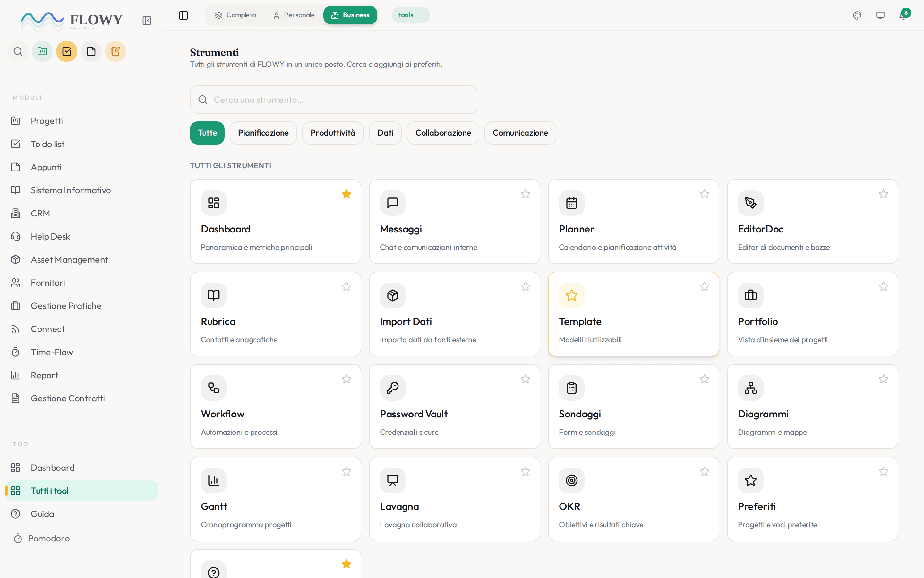Click the Cerca uno strumento search field
The height and width of the screenshot is (578, 924).
click(x=333, y=100)
